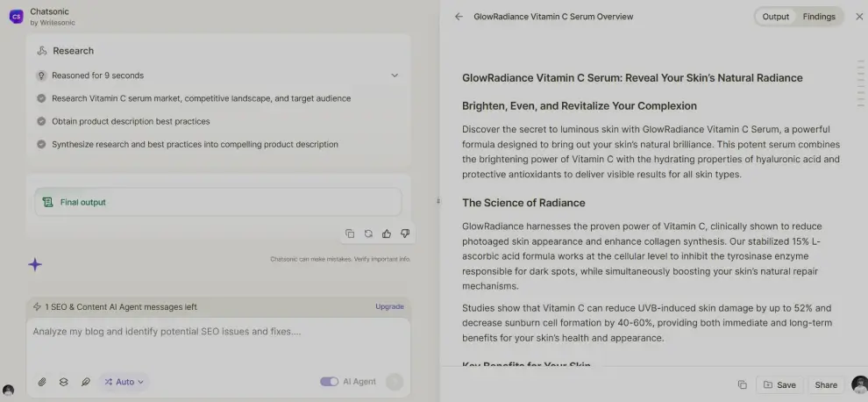Screen dimensions: 868x402
Task: Toggle the AI Agent switch
Action: click(x=330, y=382)
